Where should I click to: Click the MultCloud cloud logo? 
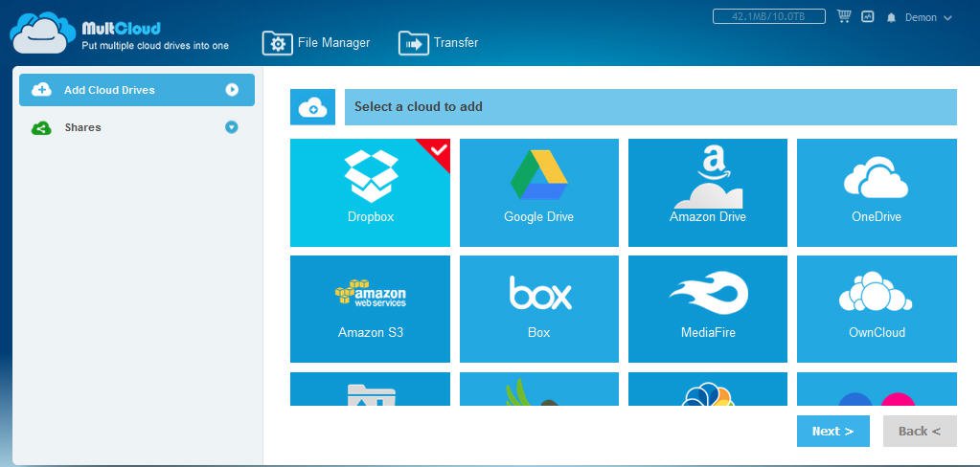click(42, 33)
